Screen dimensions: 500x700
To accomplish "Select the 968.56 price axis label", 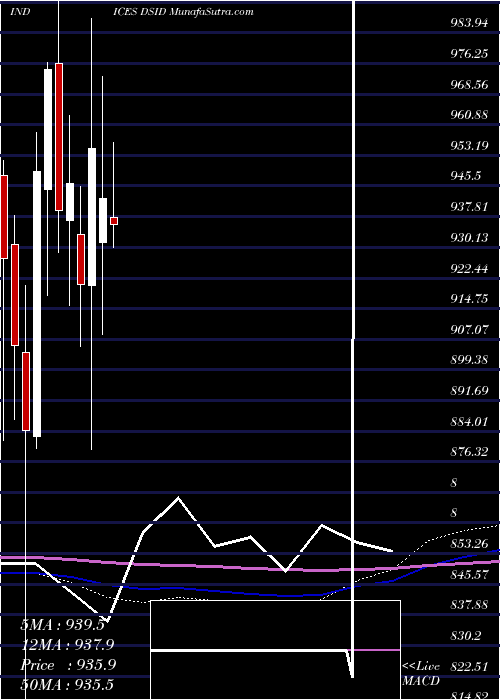I will pyautogui.click(x=469, y=85).
